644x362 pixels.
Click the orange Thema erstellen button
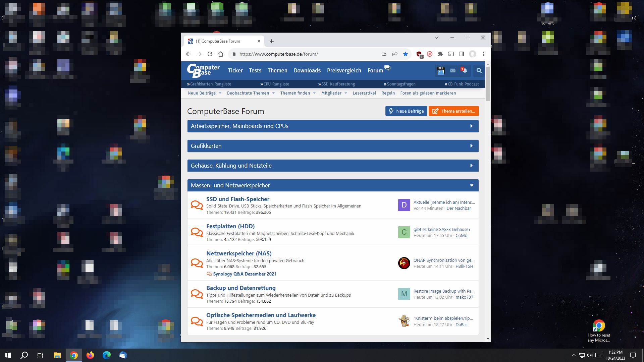453,111
